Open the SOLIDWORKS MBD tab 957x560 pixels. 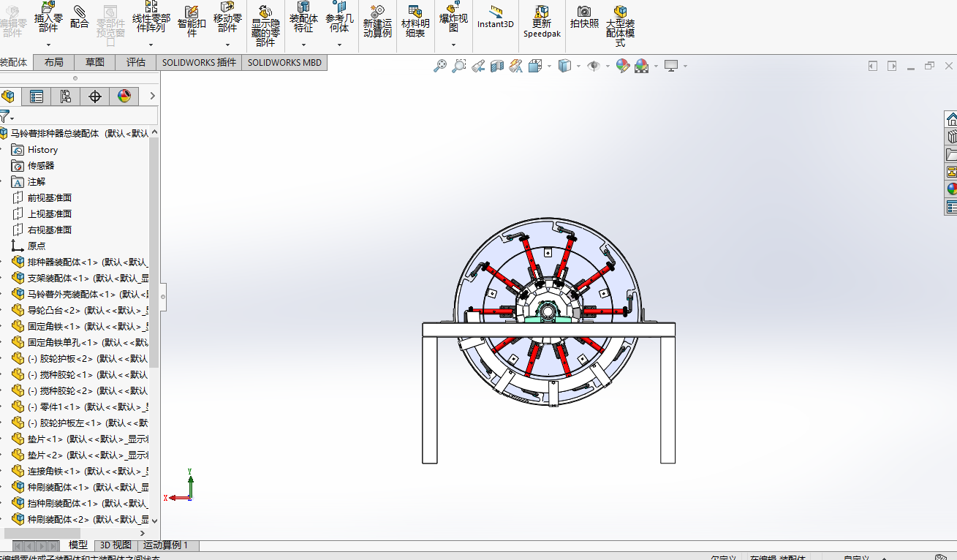pyautogui.click(x=284, y=62)
